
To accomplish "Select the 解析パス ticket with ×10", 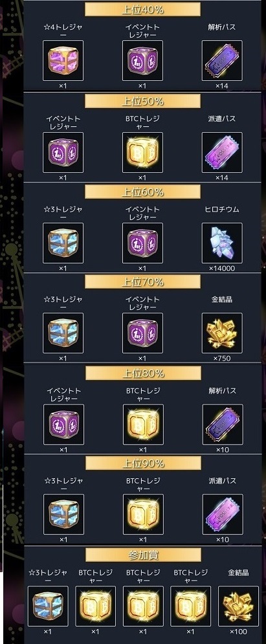I will (x=223, y=425).
